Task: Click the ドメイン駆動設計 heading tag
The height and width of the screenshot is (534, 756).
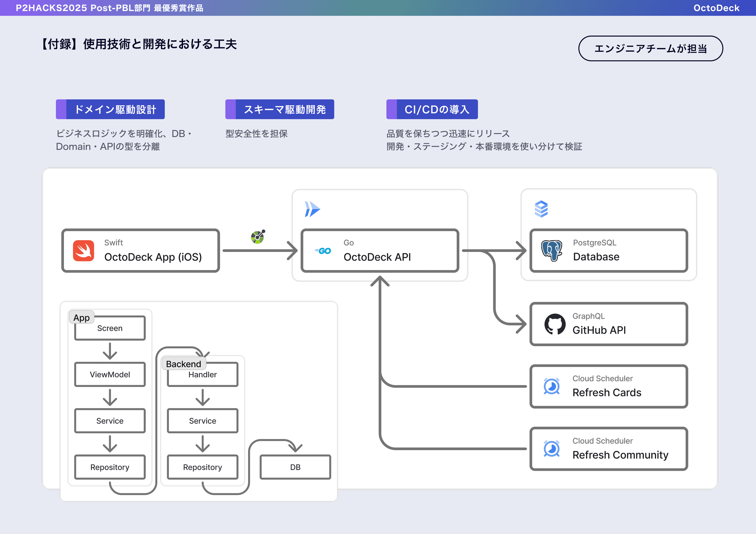Action: 110,109
